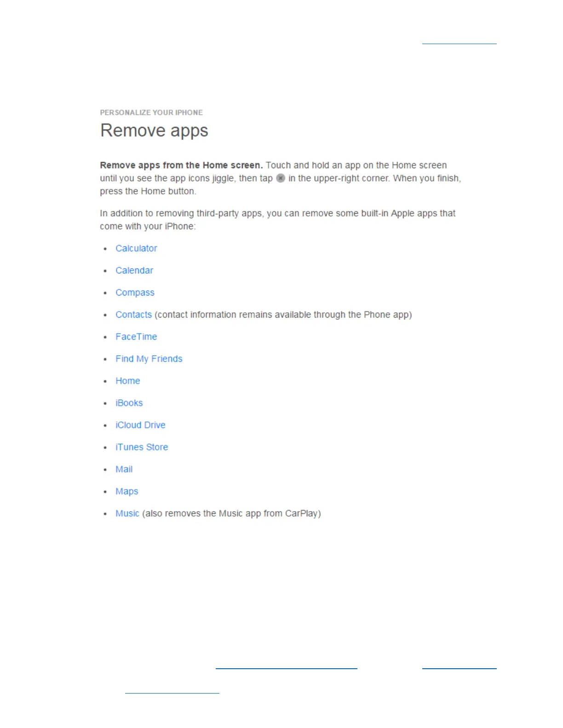The width and height of the screenshot is (563, 728).
Task: Open the Calculator link
Action: (136, 248)
